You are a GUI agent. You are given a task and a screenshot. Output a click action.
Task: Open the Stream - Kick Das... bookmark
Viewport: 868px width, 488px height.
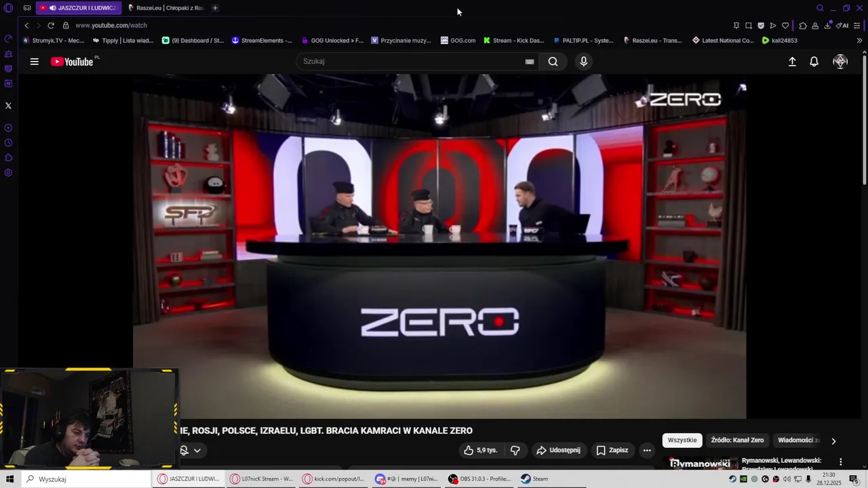(x=513, y=41)
